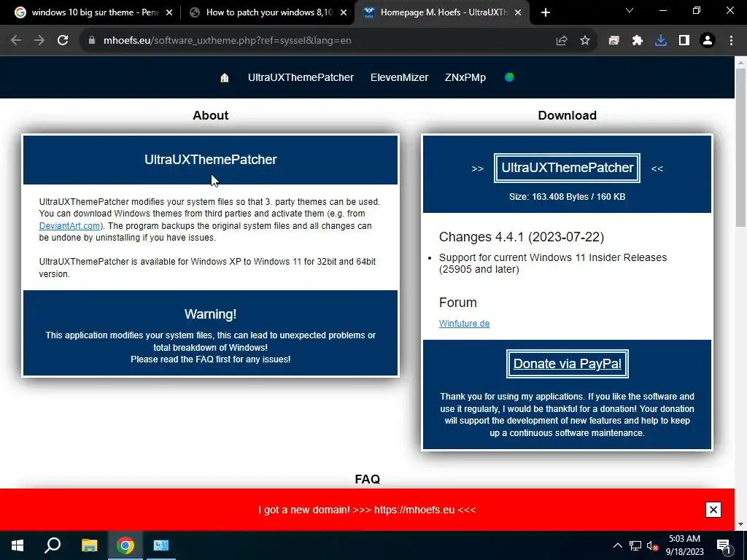Open Windows Start menu
Viewport: 747px width, 560px height.
pyautogui.click(x=18, y=545)
